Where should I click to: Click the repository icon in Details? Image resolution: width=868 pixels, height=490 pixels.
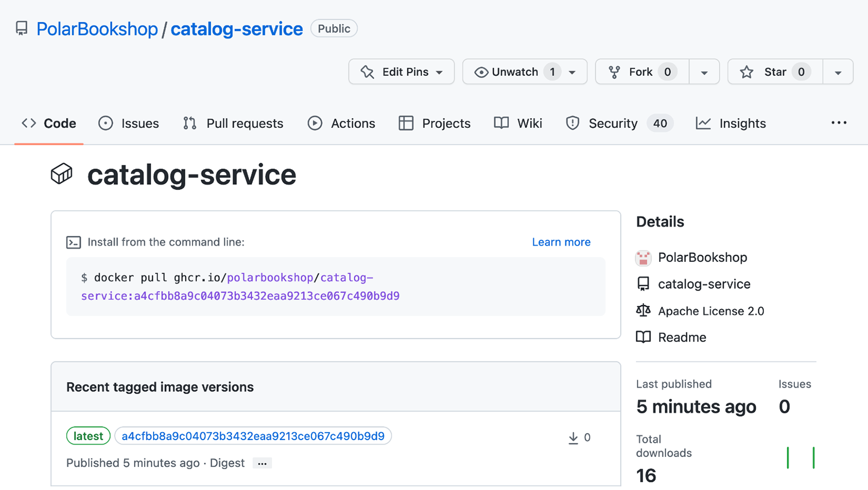(643, 284)
